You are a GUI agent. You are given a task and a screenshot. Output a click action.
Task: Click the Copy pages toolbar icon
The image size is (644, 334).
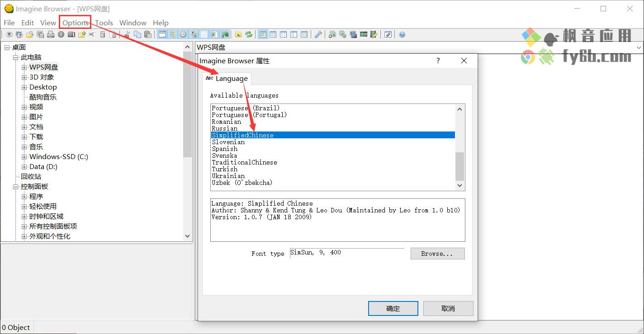(x=137, y=34)
